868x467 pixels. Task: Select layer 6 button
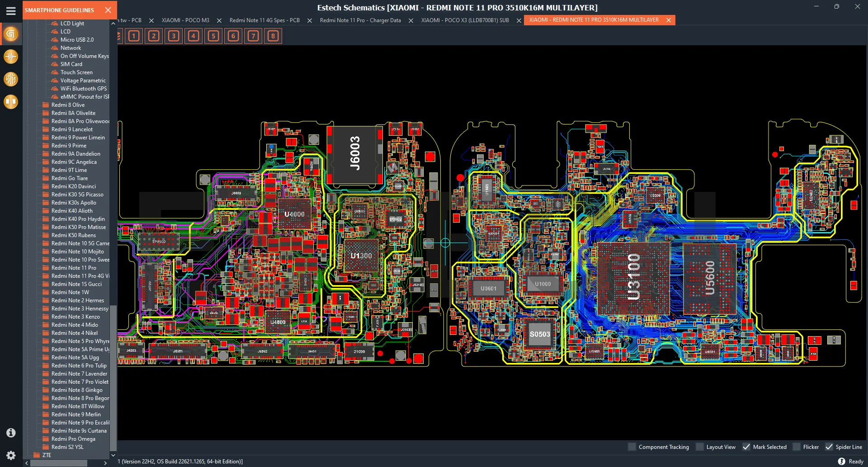[233, 36]
